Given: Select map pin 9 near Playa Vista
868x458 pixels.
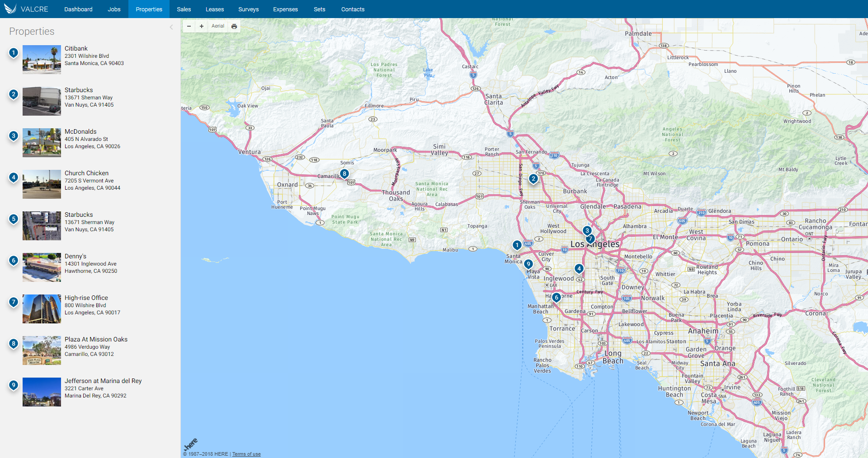Looking at the screenshot, I should pos(528,265).
